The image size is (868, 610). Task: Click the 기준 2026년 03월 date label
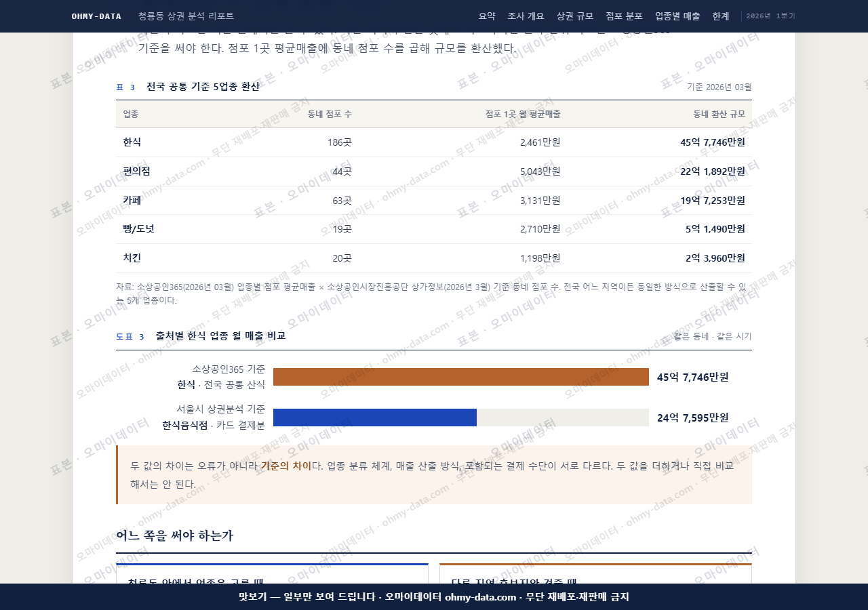(719, 87)
